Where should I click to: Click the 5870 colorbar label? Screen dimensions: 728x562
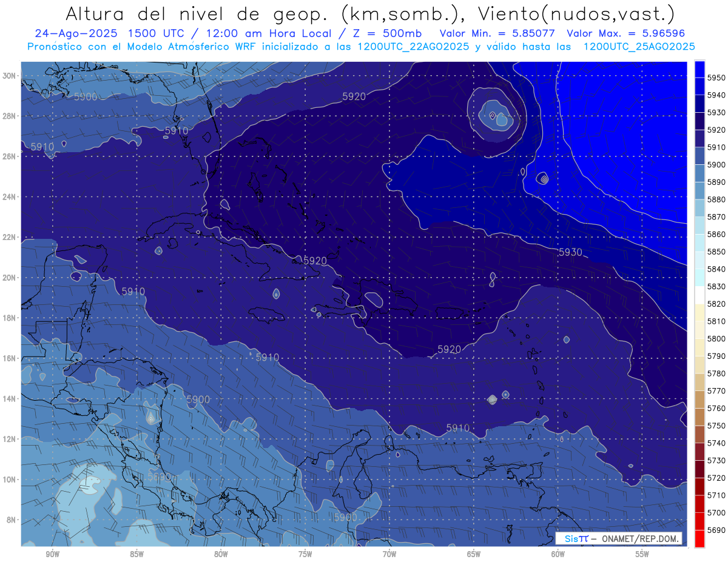pos(717,217)
